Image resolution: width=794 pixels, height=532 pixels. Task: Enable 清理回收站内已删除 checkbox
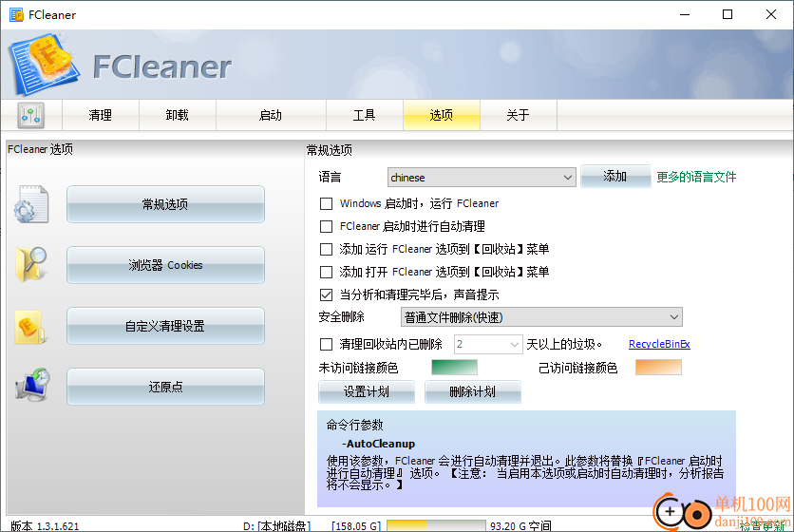click(x=326, y=345)
